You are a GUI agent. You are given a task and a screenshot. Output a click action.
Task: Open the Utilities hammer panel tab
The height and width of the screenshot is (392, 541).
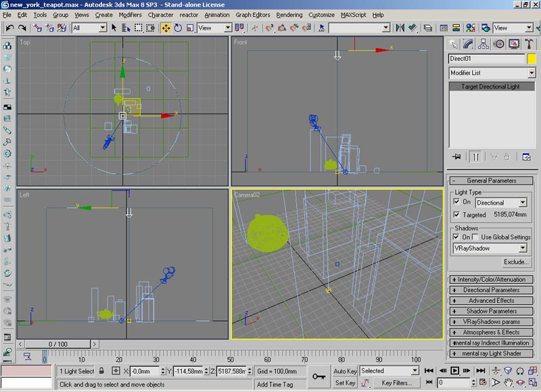tap(530, 44)
